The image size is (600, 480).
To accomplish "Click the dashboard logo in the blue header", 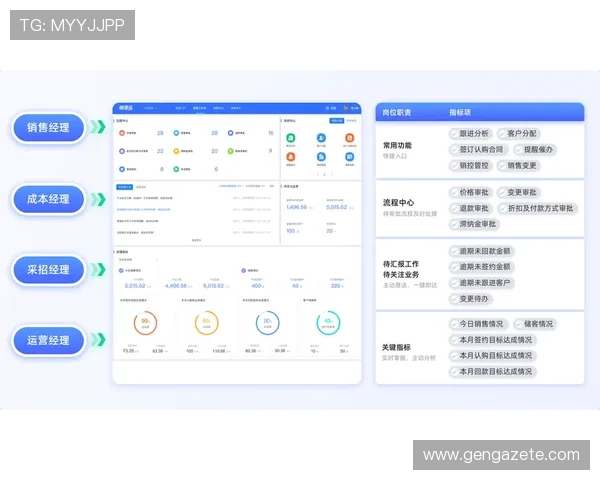I will 126,108.
